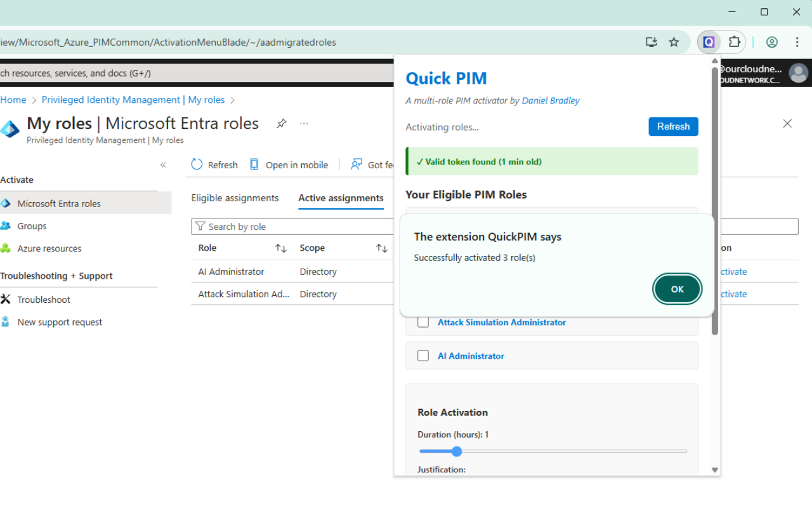The height and width of the screenshot is (508, 812).
Task: Open the Daniel Bradley author link
Action: pos(551,100)
